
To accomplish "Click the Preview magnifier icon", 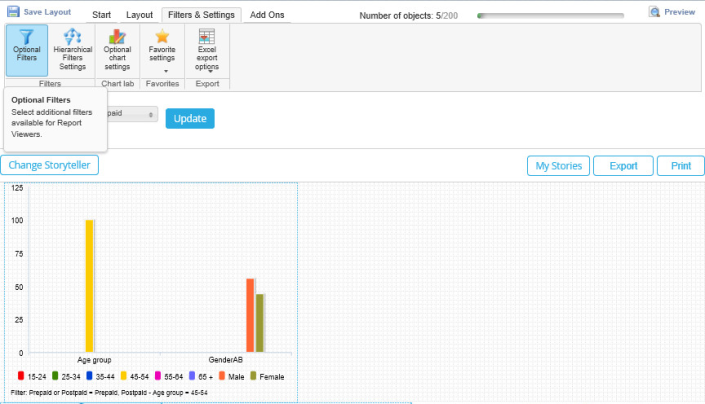I will click(x=655, y=12).
